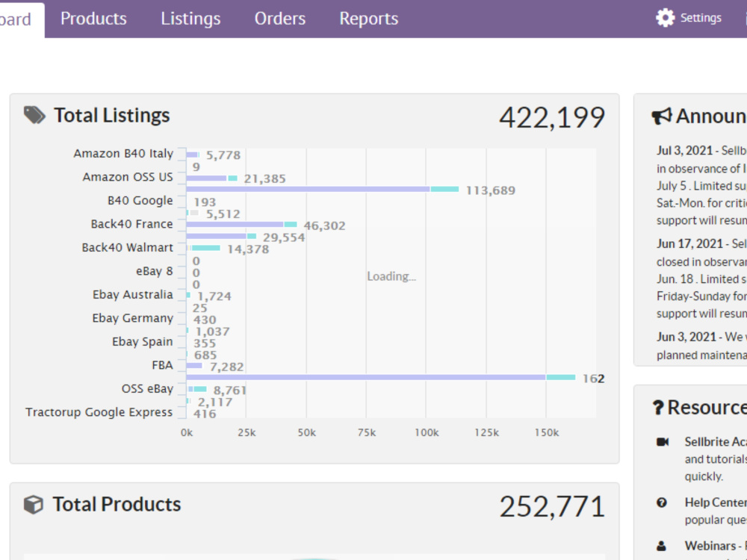Open the Products tab
The image size is (747, 560).
pyautogui.click(x=93, y=19)
